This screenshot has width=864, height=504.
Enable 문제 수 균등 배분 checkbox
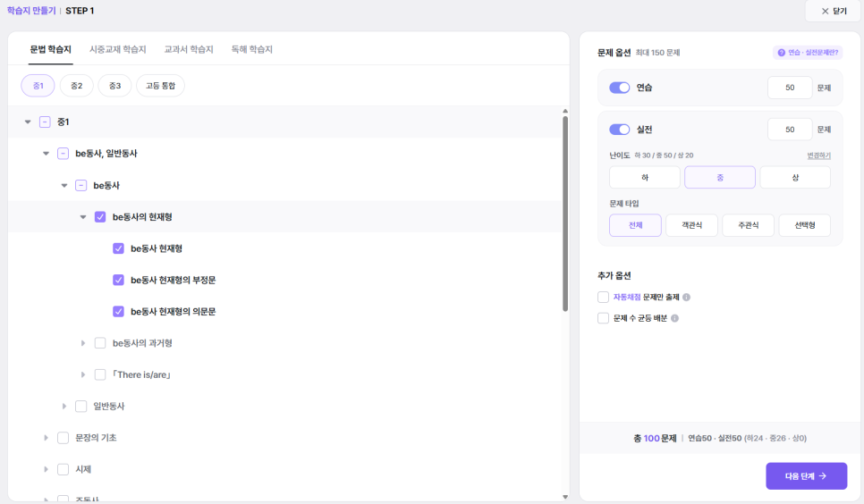[x=604, y=318]
